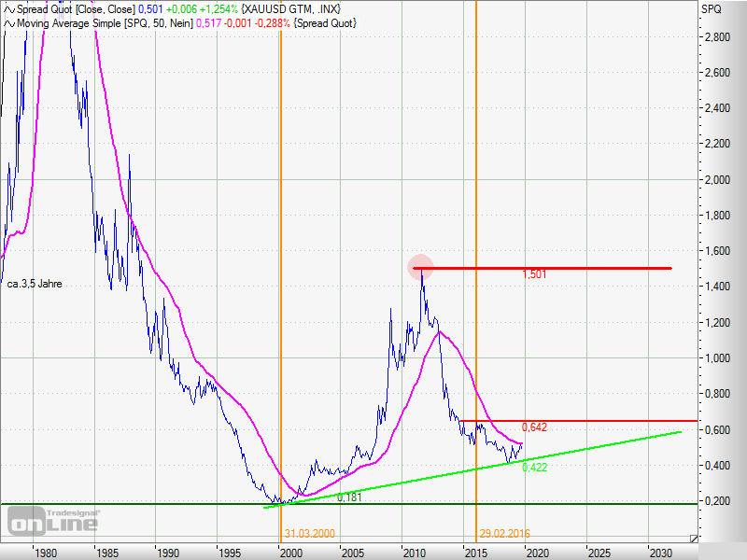Select the "0,181" support level label
This screenshot has width=747, height=560.
click(349, 497)
